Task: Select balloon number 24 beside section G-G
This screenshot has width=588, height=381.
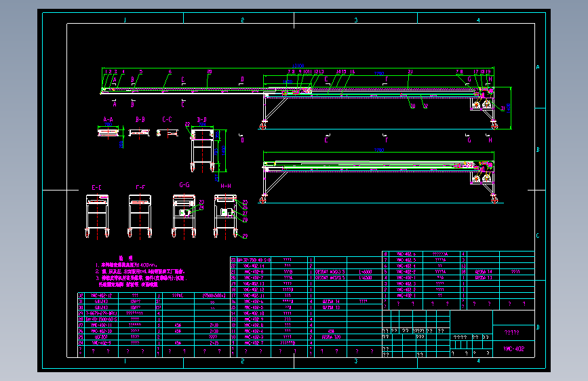Action: [201, 207]
